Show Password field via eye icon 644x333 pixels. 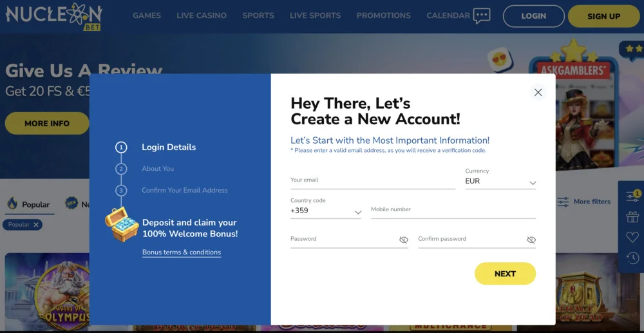point(403,240)
